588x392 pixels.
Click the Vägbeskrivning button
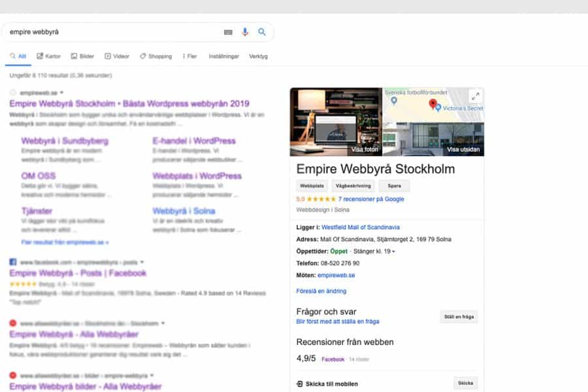pos(353,186)
